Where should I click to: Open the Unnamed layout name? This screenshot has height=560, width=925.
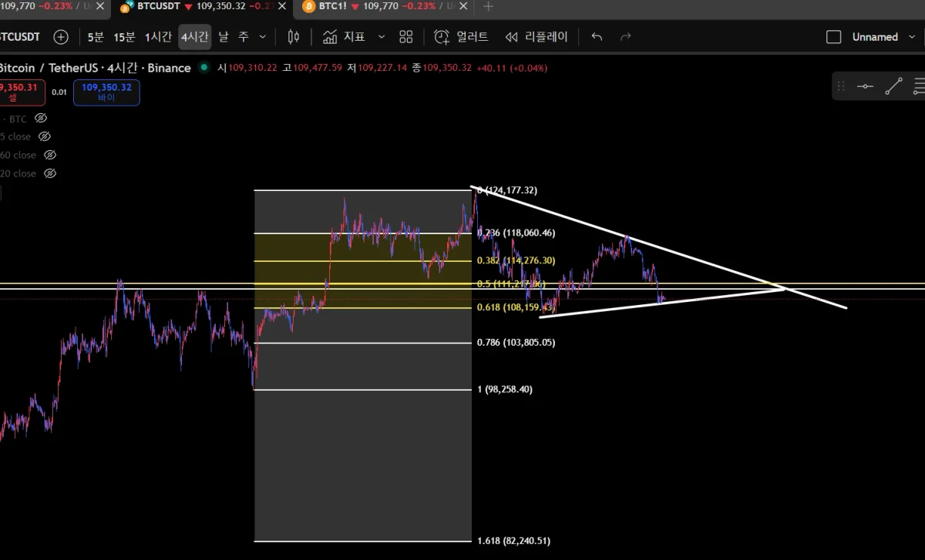point(875,37)
